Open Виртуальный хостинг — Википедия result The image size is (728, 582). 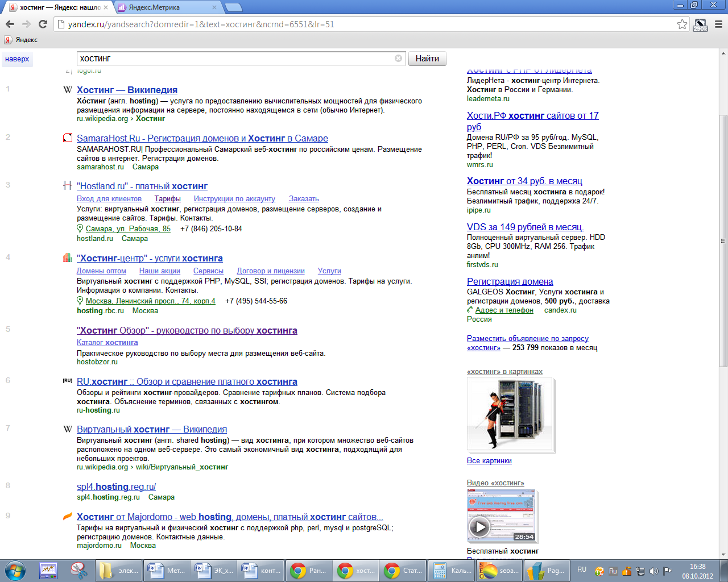(152, 429)
